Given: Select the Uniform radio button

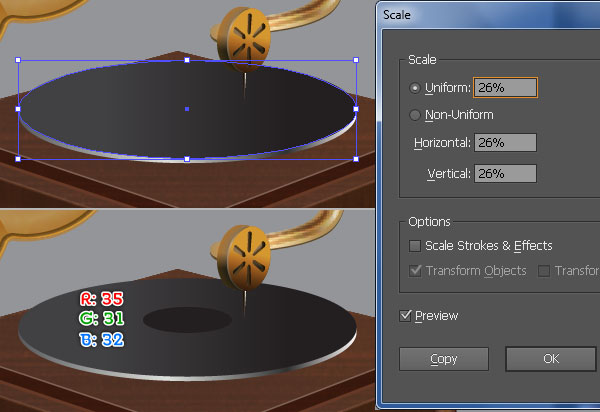Looking at the screenshot, I should pyautogui.click(x=415, y=88).
